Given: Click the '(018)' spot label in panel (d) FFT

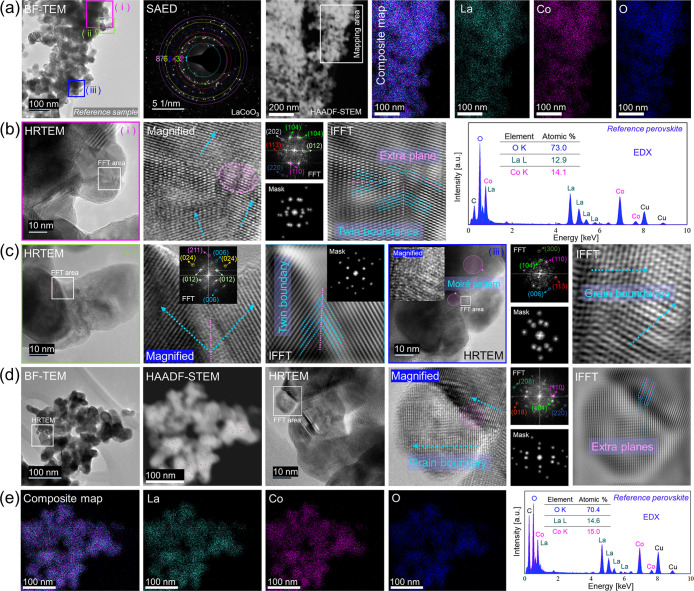Looking at the screenshot, I should tap(519, 412).
